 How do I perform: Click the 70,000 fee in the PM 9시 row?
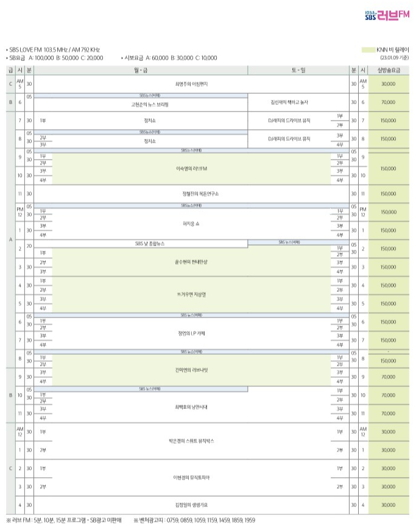point(389,377)
